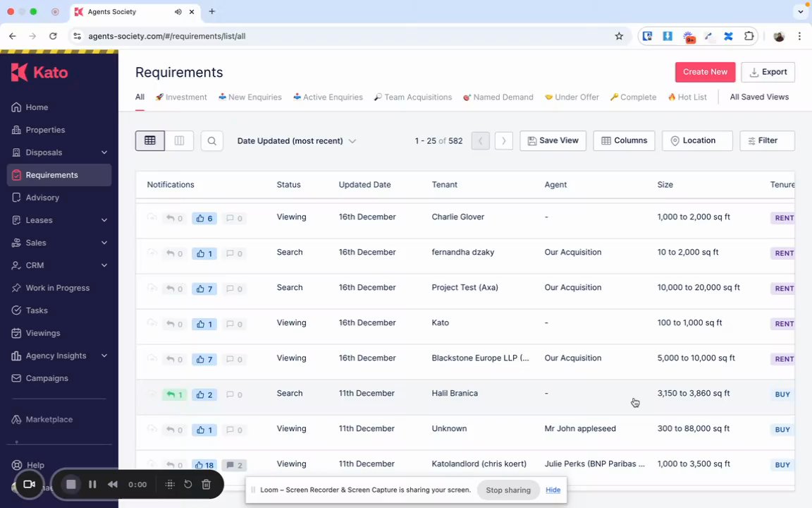The width and height of the screenshot is (812, 508).
Task: Open the Filter panel
Action: point(767,140)
